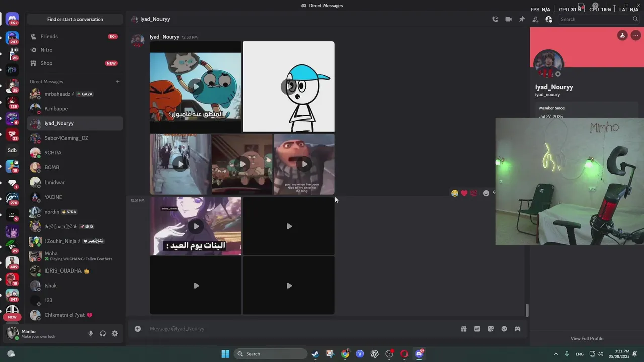
Task: Hide the user profile panel
Action: 549,19
